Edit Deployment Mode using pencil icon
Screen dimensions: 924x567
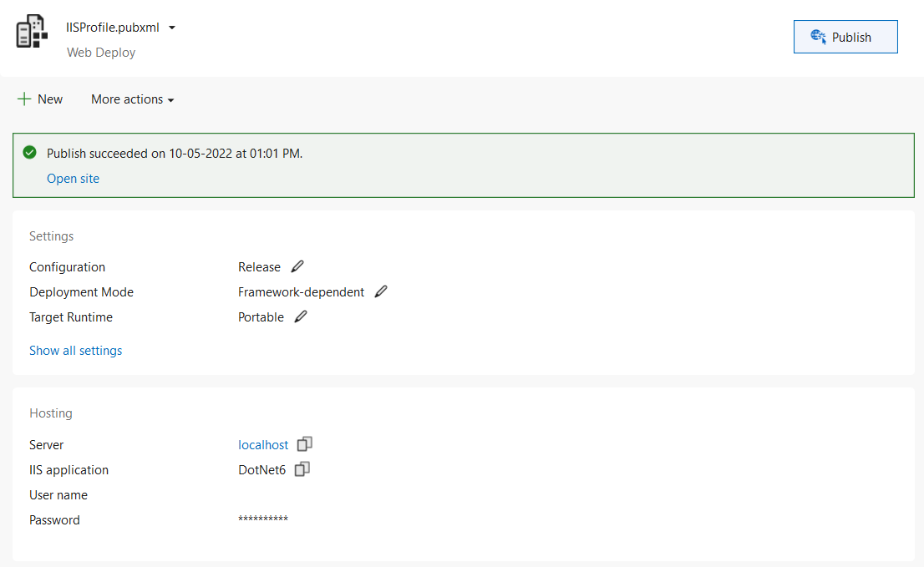381,292
